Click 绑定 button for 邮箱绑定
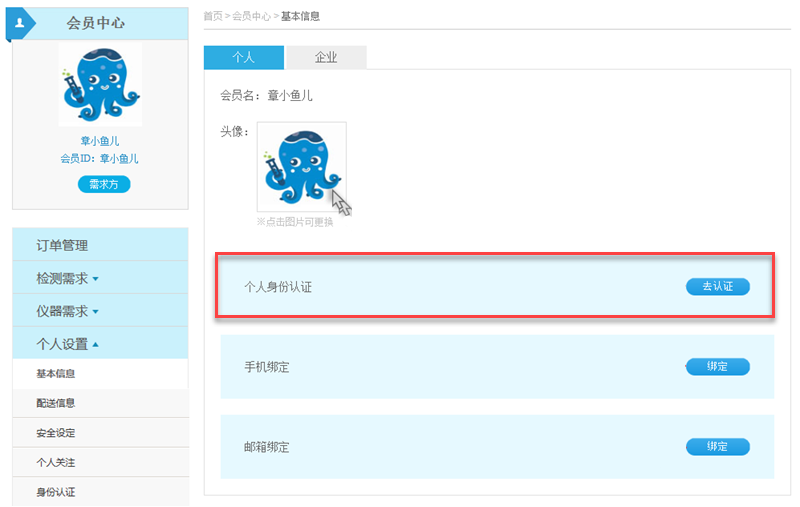Image resolution: width=800 pixels, height=507 pixels. point(717,447)
